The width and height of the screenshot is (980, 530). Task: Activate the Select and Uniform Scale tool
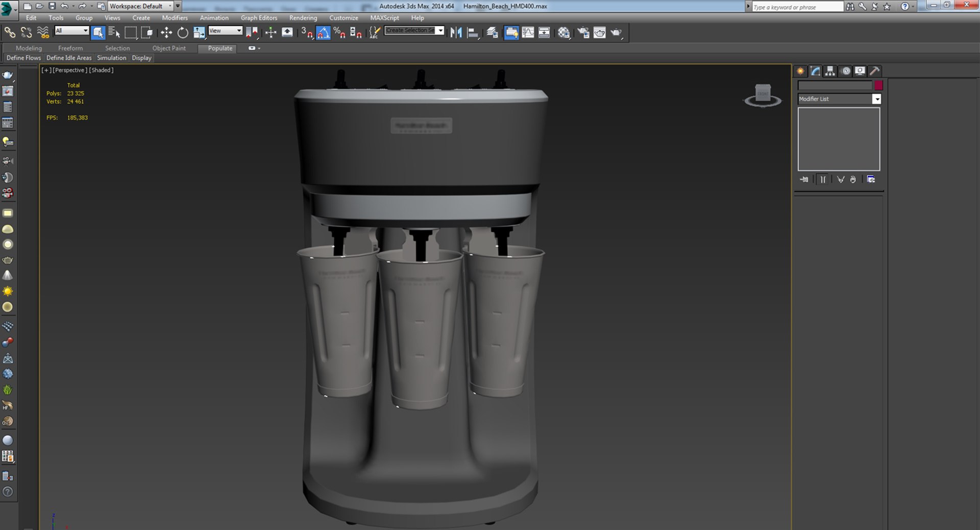pos(199,33)
